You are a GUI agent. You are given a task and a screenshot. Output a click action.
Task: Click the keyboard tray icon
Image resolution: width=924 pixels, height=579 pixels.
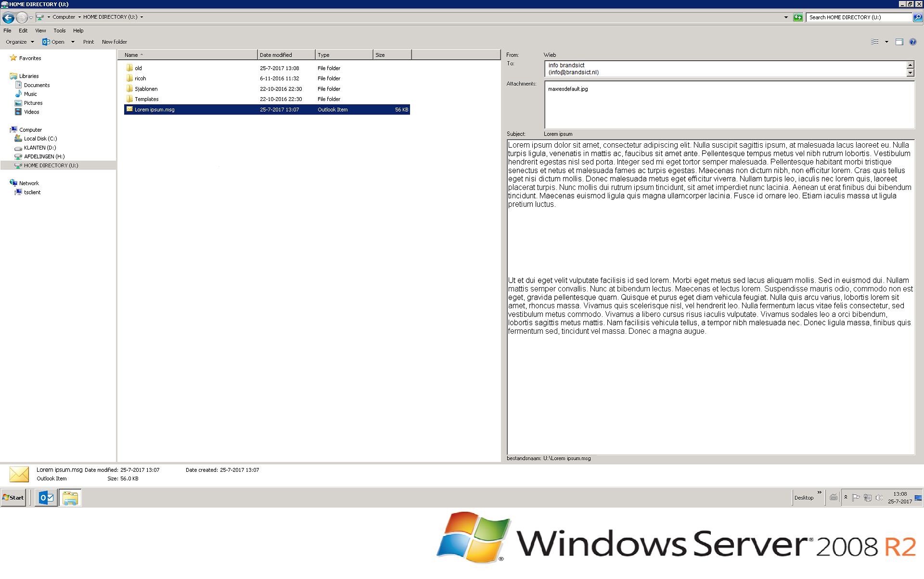coord(834,498)
